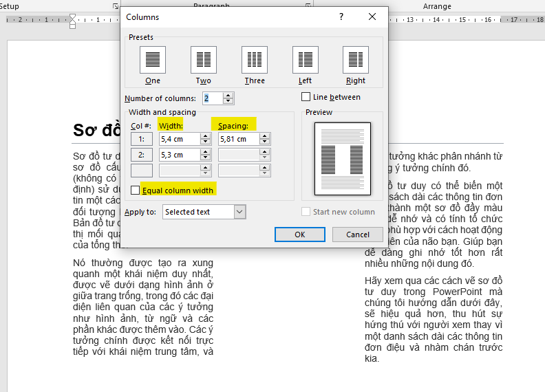Select the One column preset icon
This screenshot has width=545, height=392.
click(153, 60)
